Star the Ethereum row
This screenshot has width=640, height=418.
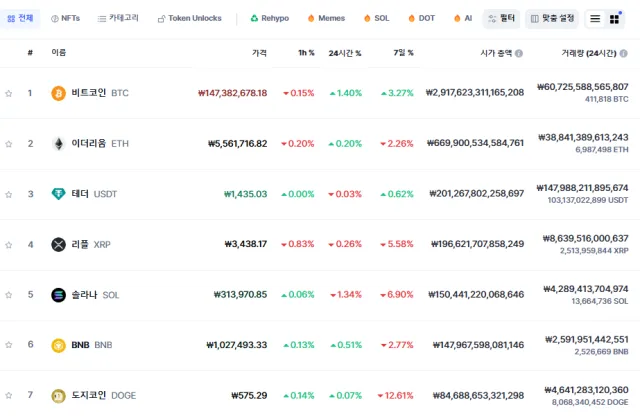[x=9, y=144]
